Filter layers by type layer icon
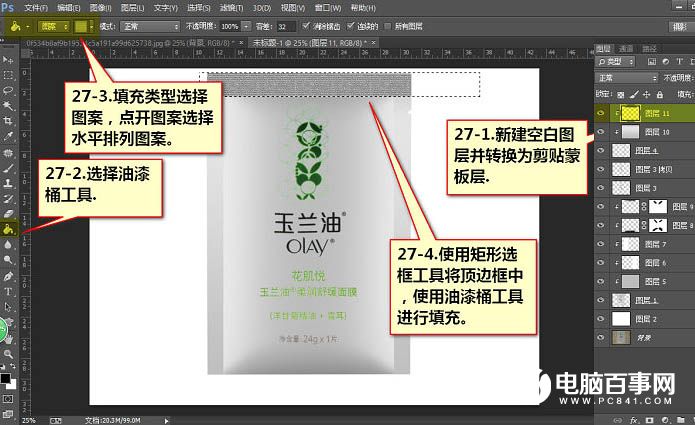This screenshot has height=425, width=695. click(679, 62)
